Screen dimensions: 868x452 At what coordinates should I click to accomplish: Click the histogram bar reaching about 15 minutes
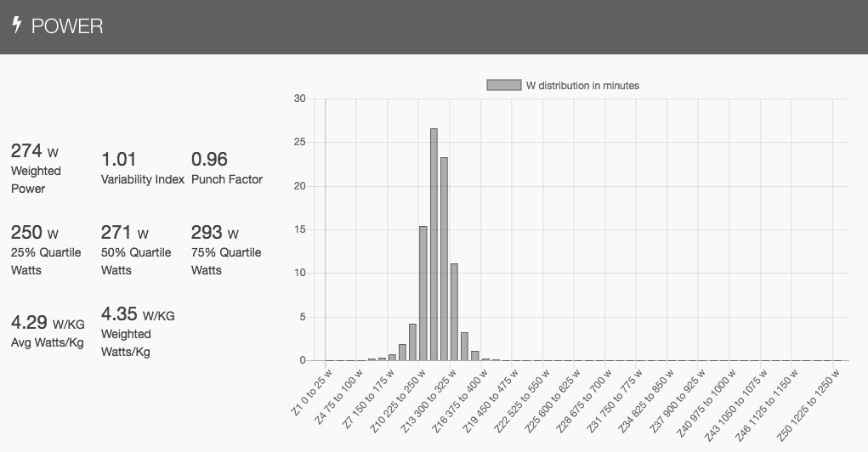[423, 293]
